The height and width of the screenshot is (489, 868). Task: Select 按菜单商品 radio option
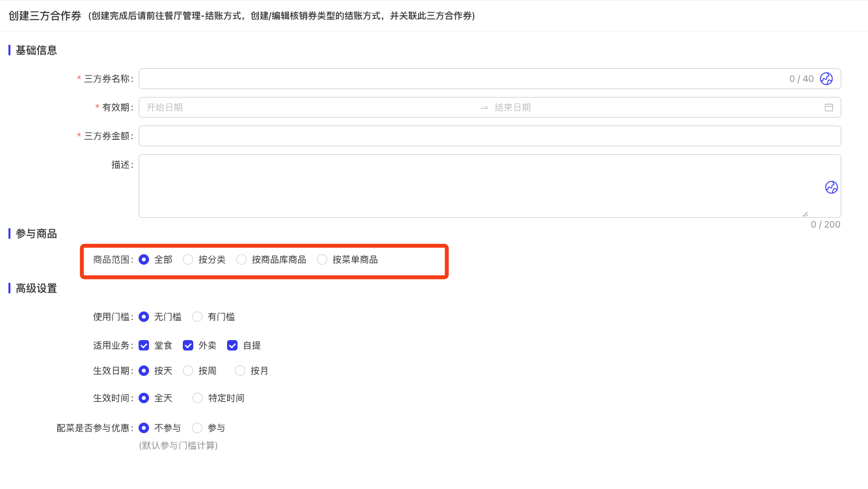pyautogui.click(x=322, y=259)
